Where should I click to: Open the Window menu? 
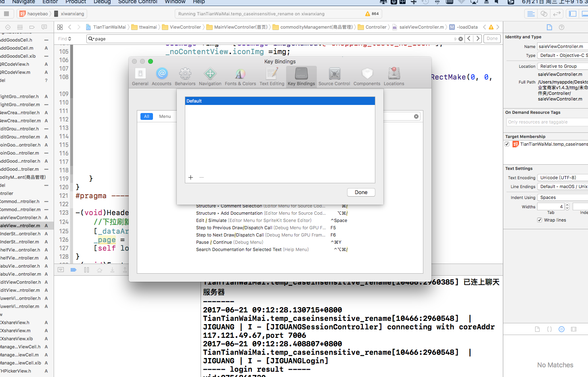[x=175, y=2]
